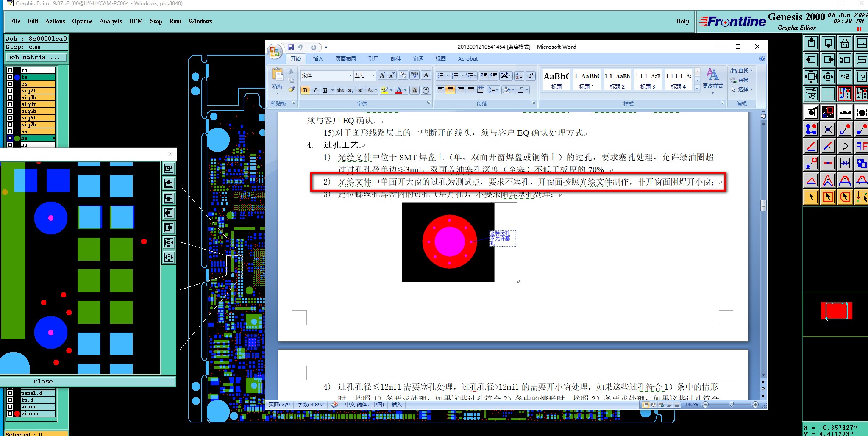This screenshot has height=436, width=868.
Task: Toggle the checkbox for layer to
Action: (10, 70)
